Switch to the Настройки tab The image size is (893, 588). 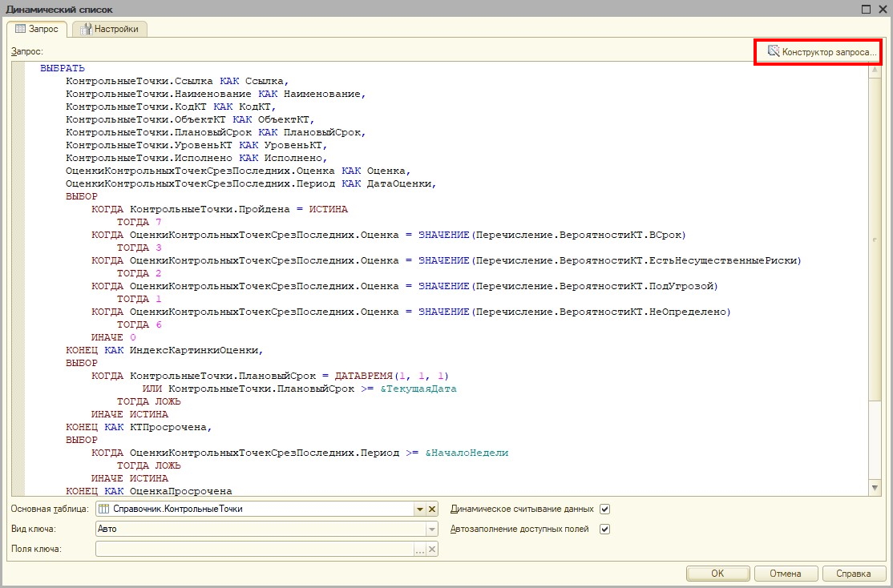click(110, 29)
